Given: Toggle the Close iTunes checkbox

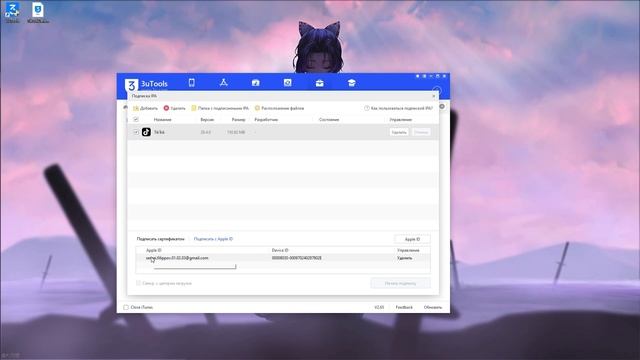Looking at the screenshot, I should click(x=126, y=307).
